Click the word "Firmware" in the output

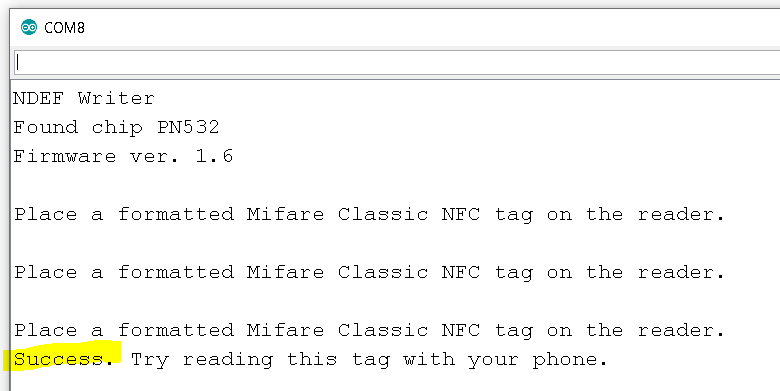[64, 156]
